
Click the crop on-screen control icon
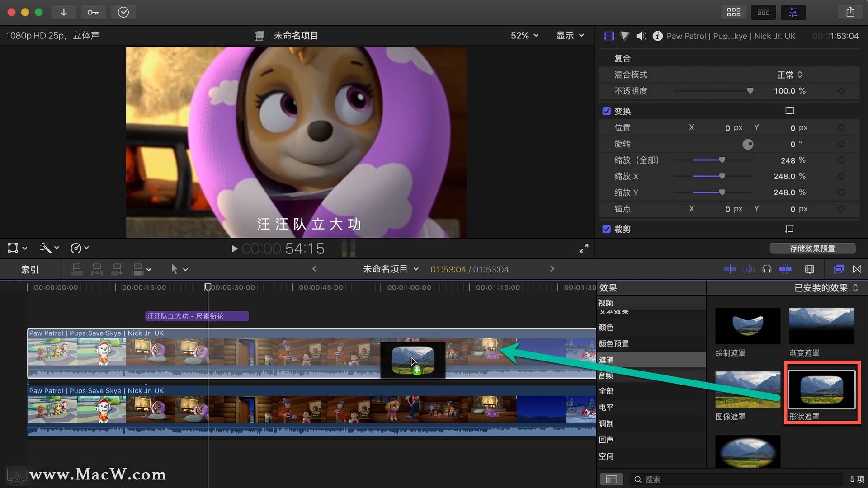point(789,229)
